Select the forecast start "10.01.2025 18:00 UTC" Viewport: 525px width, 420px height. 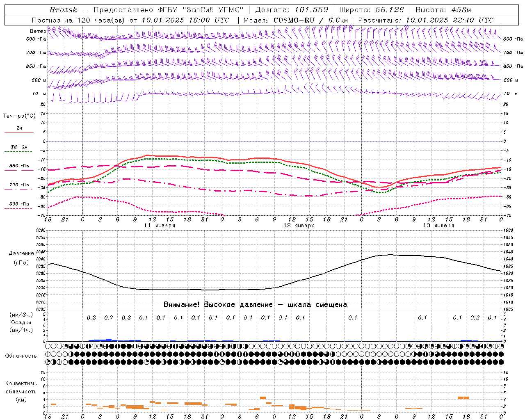point(185,20)
